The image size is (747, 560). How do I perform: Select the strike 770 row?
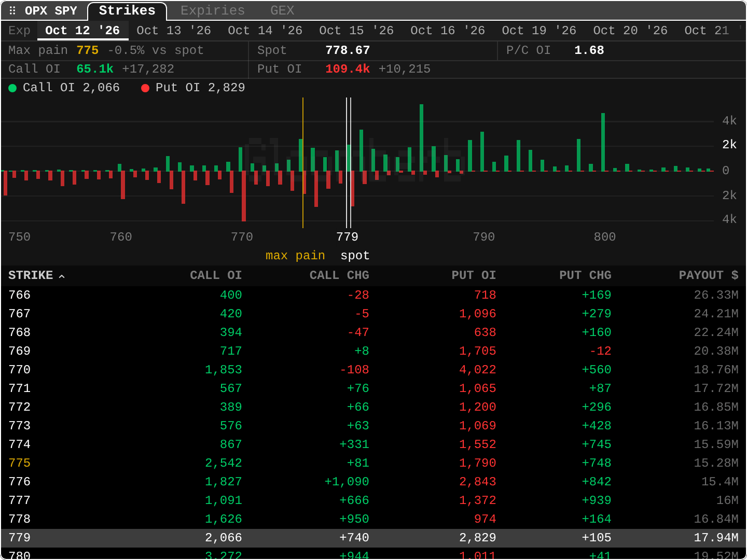(374, 370)
